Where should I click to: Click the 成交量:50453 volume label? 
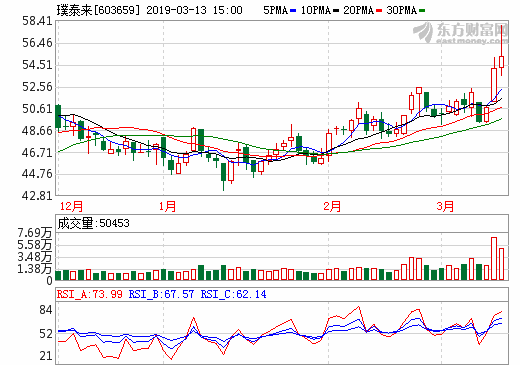[x=93, y=223]
